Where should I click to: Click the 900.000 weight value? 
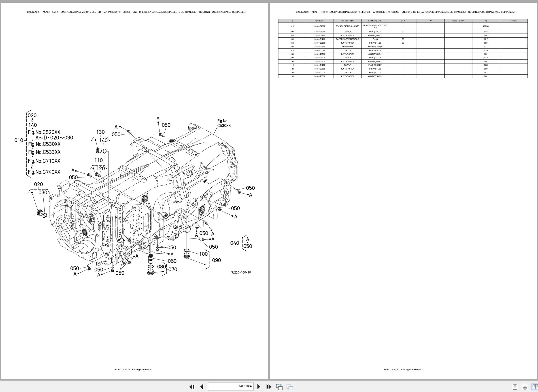click(486, 26)
